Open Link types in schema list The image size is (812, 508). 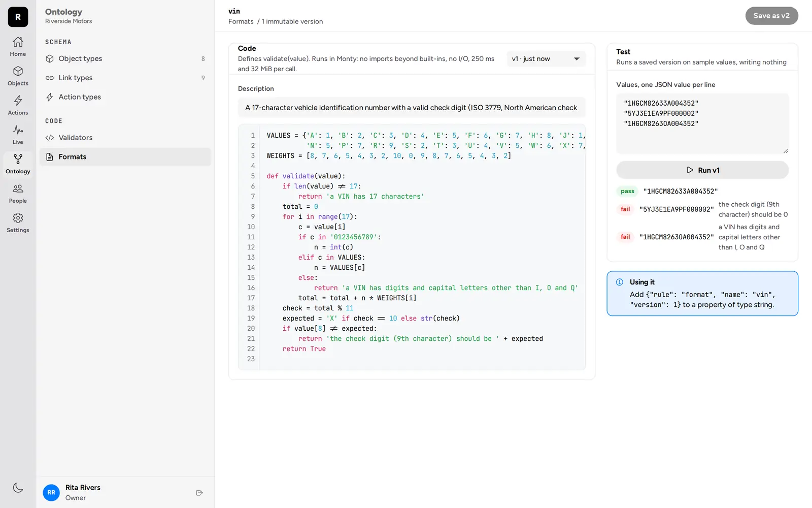[x=125, y=78]
